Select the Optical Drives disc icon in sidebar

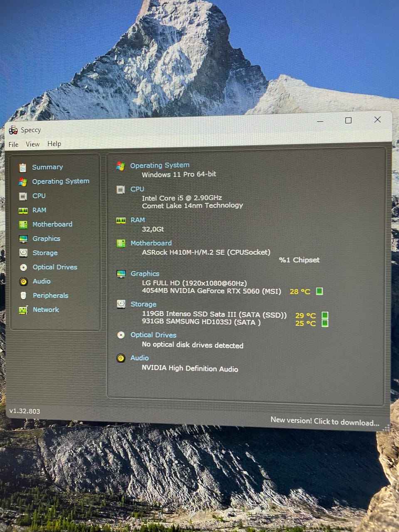[24, 267]
